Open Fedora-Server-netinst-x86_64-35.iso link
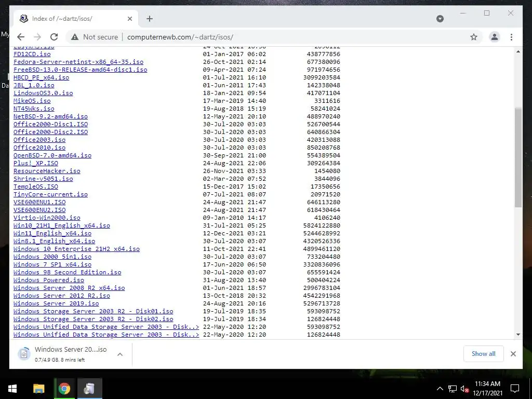The height and width of the screenshot is (399, 532). [78, 62]
